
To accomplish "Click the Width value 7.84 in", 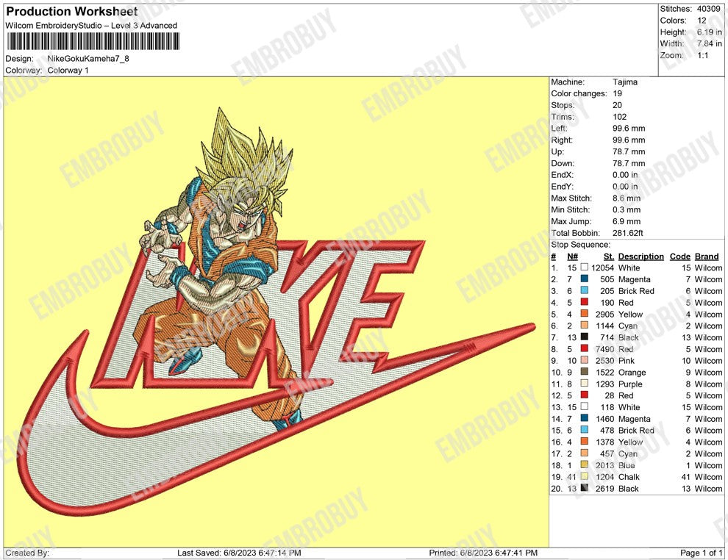I will [x=710, y=43].
